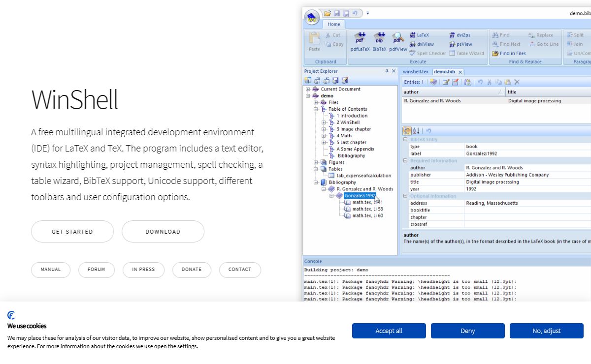
Task: Select 'math.tex, Li 58' in the tree
Action: click(x=367, y=209)
